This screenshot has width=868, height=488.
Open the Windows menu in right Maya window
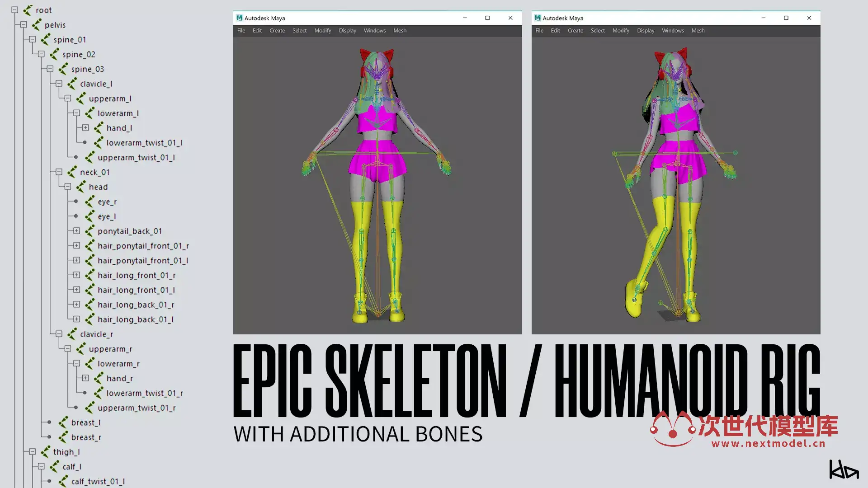673,31
